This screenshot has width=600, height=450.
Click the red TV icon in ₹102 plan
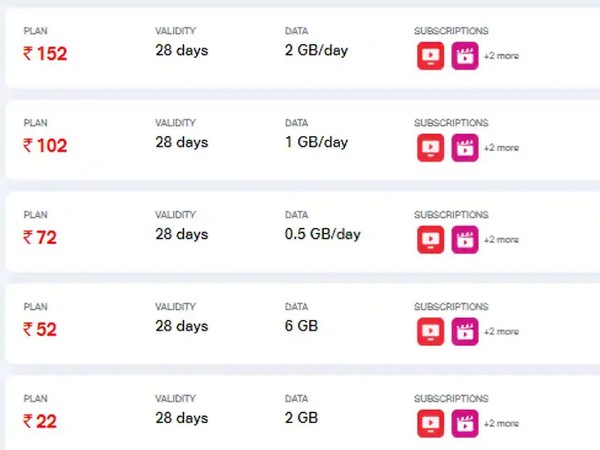click(430, 148)
